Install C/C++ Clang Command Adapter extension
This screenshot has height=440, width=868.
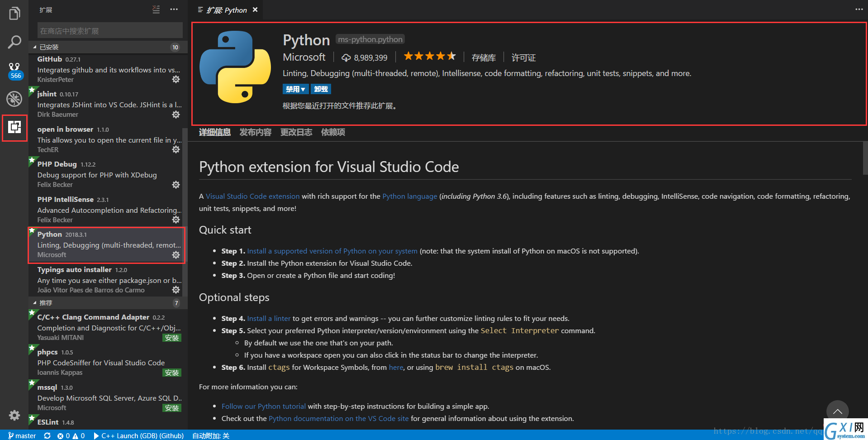tap(172, 338)
